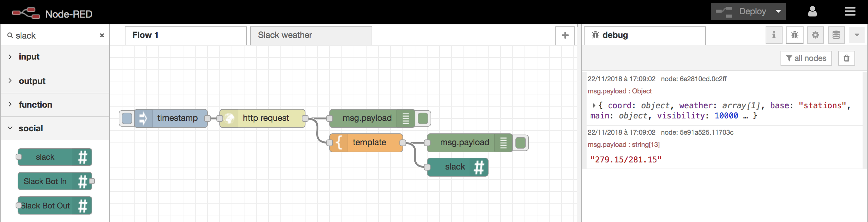Expand the msg.payload object in debug
Image resolution: width=868 pixels, height=222 pixels.
click(594, 106)
